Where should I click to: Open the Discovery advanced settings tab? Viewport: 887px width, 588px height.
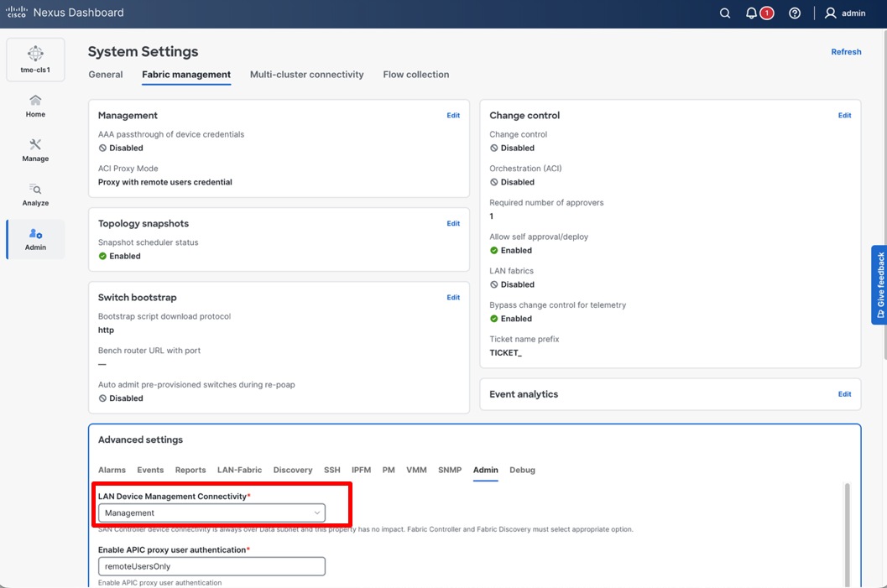pos(292,470)
